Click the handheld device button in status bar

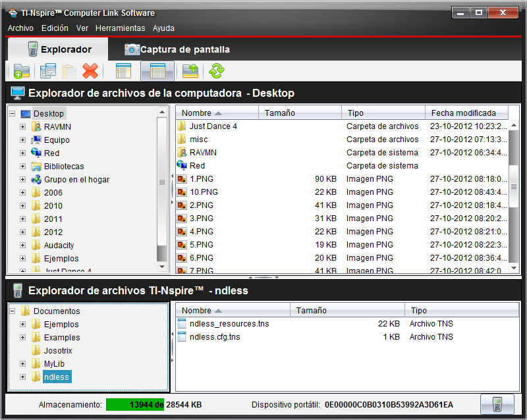(x=497, y=404)
